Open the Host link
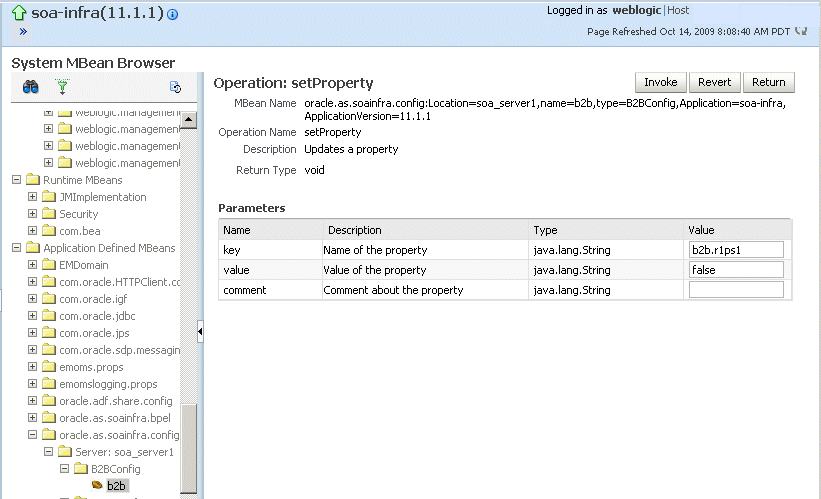The width and height of the screenshot is (821, 499). click(678, 10)
